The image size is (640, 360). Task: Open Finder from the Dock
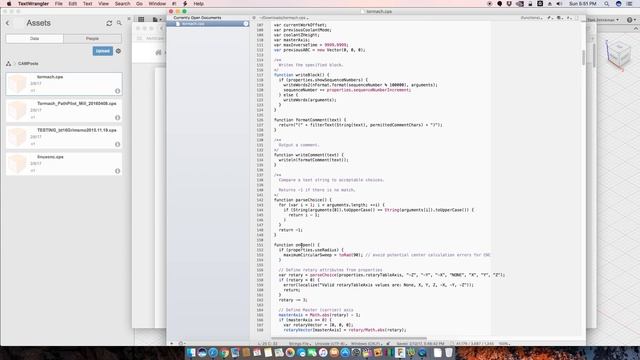(x=191, y=353)
